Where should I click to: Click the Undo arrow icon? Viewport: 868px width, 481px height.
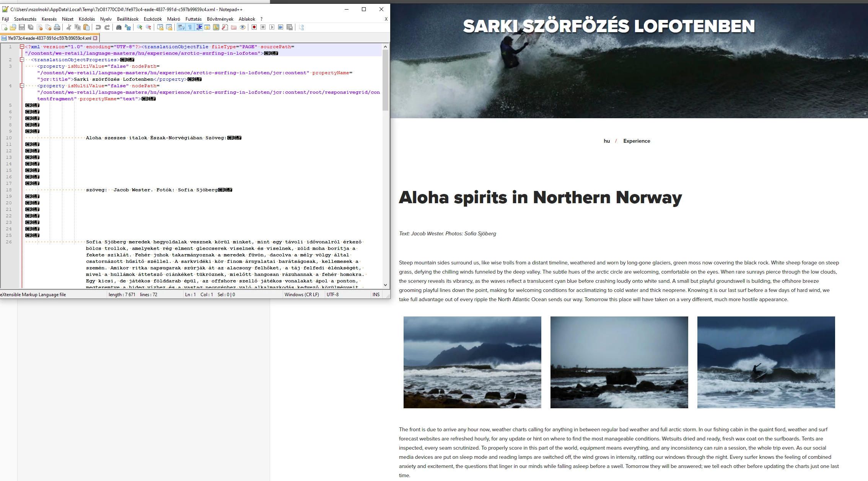(x=98, y=27)
